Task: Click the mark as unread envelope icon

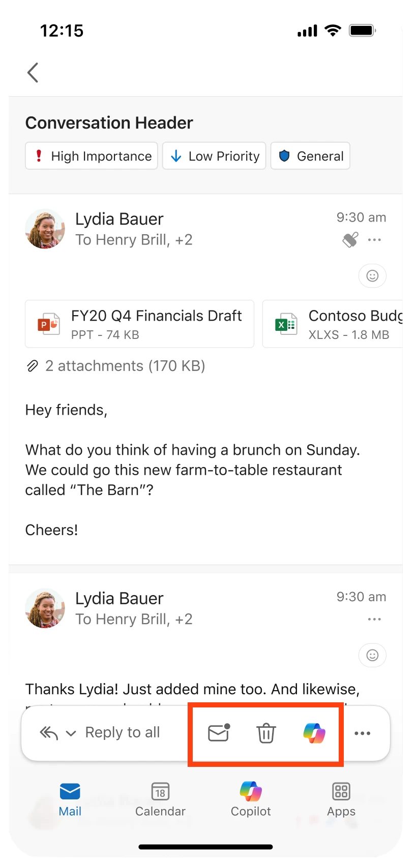Action: pos(219,733)
